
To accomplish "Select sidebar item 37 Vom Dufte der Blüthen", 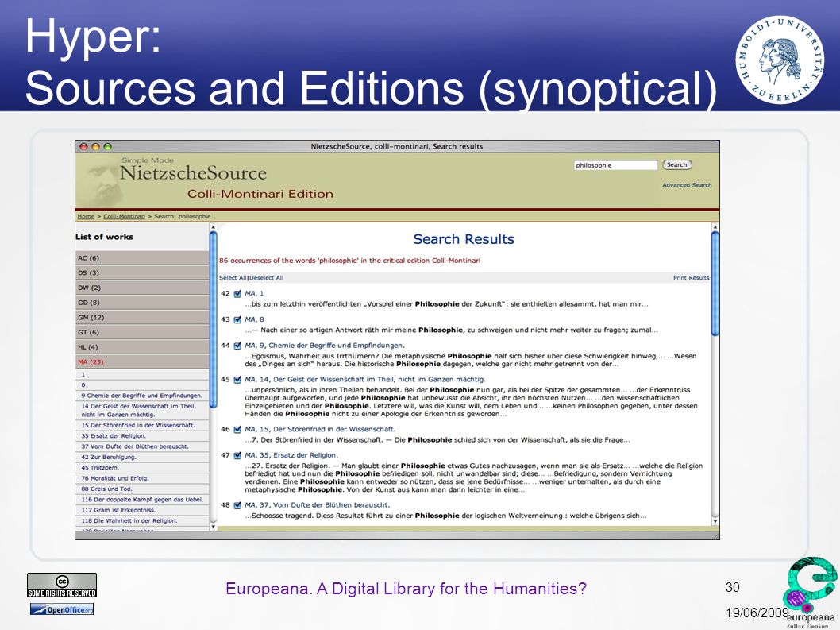I will (142, 446).
